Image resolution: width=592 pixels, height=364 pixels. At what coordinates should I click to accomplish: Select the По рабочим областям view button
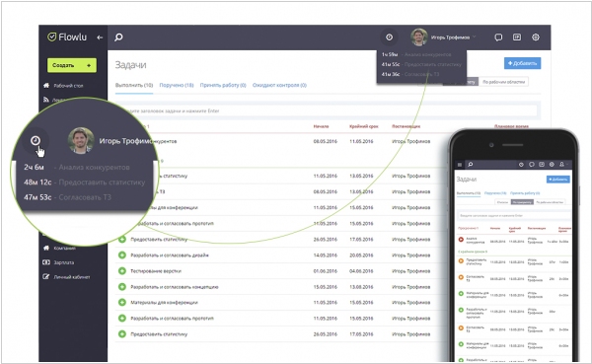(503, 82)
